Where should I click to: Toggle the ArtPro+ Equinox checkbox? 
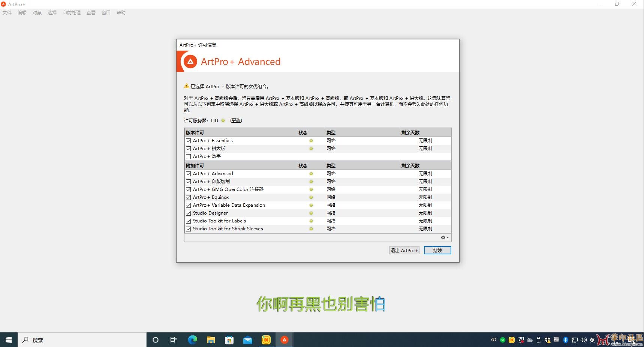(x=189, y=197)
